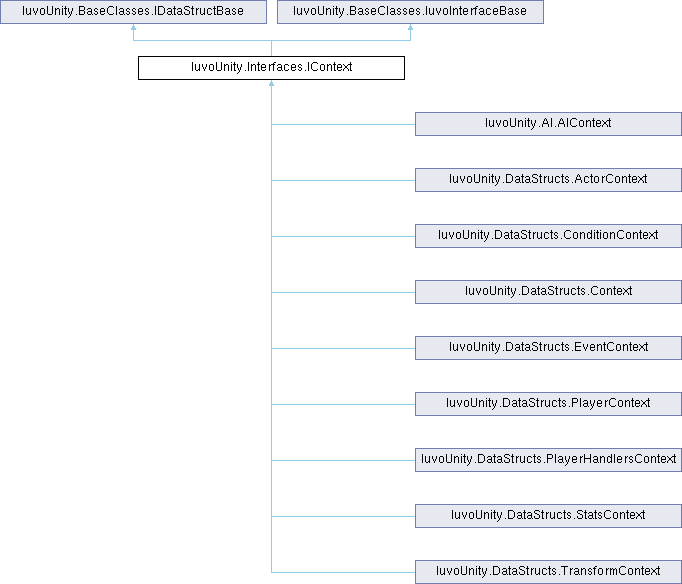The width and height of the screenshot is (682, 584).
Task: Go to the IuvoUnity.AI.AIContext class
Action: tap(548, 124)
